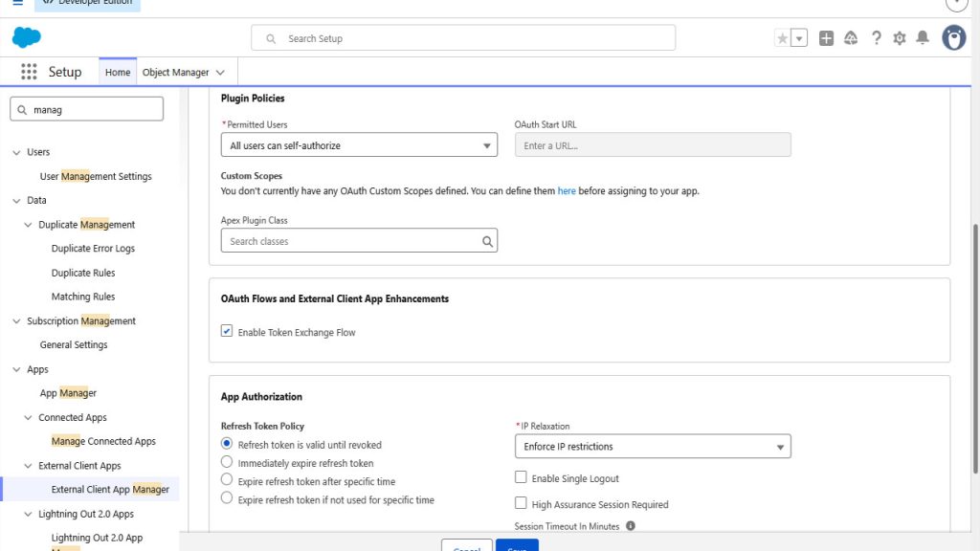Open the user profile avatar

coord(954,38)
